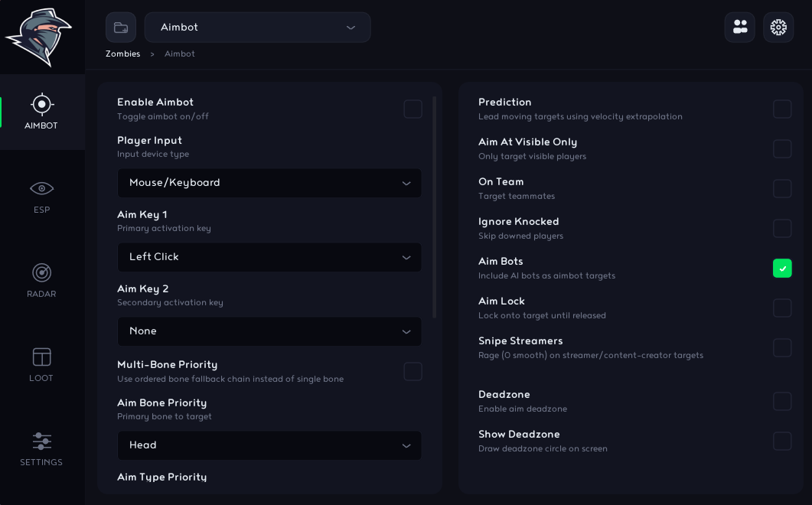The width and height of the screenshot is (812, 505).
Task: Open the Settings sliders icon in sidebar
Action: pyautogui.click(x=41, y=441)
